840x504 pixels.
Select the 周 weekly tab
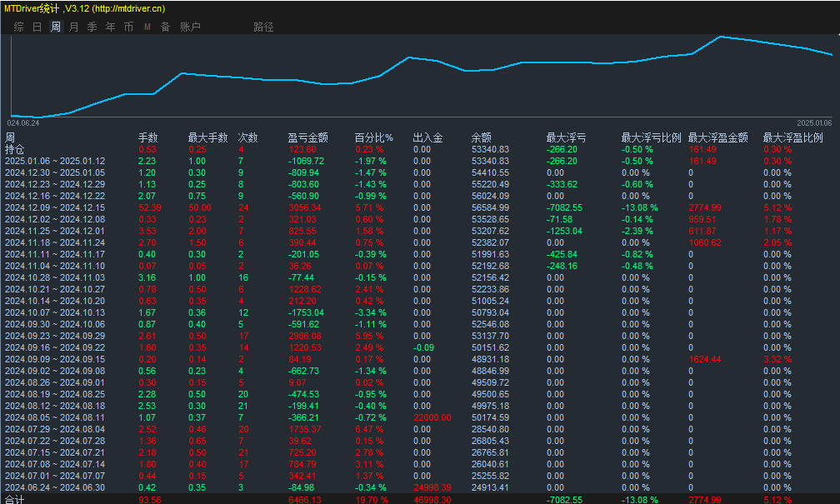tap(55, 27)
